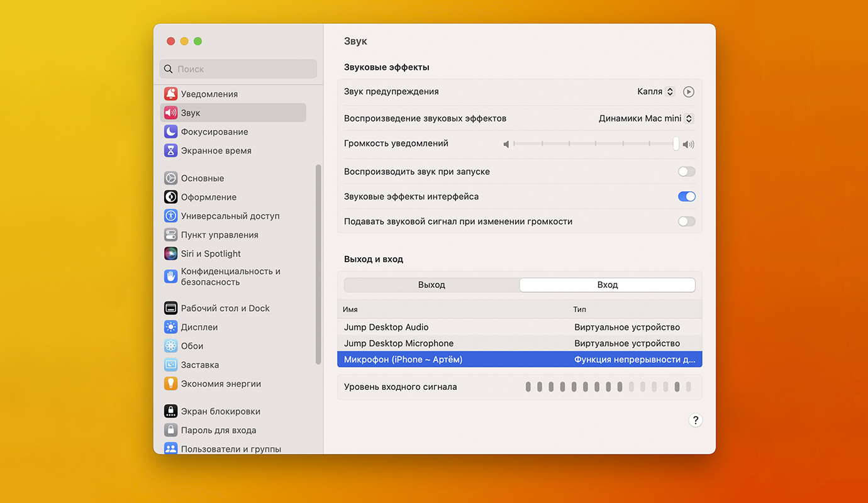This screenshot has width=868, height=503.
Task: Click the Экономия энергии bulb icon
Action: tap(170, 384)
